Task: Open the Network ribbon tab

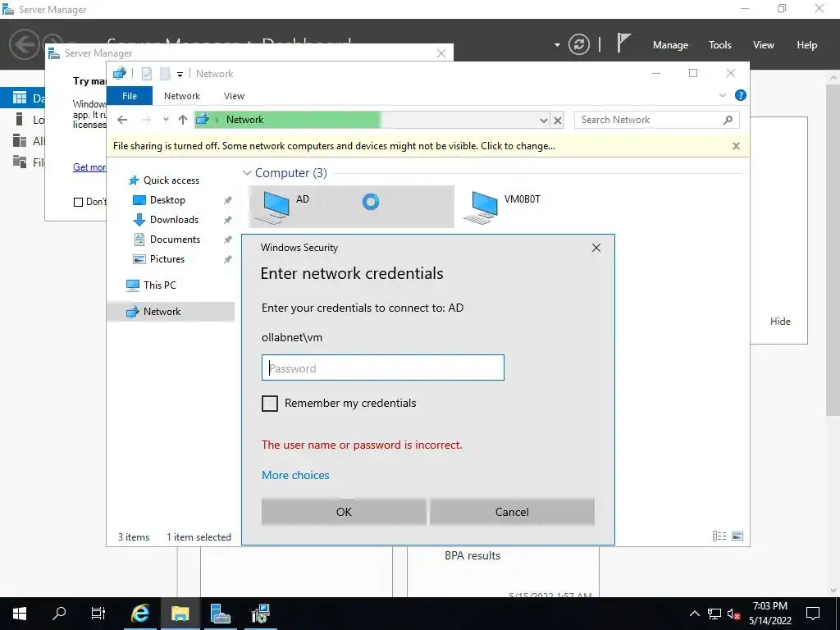Action: click(x=182, y=96)
